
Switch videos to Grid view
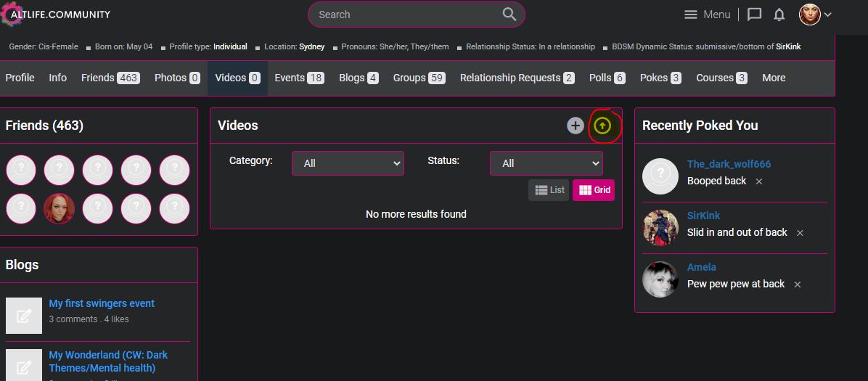pos(594,190)
